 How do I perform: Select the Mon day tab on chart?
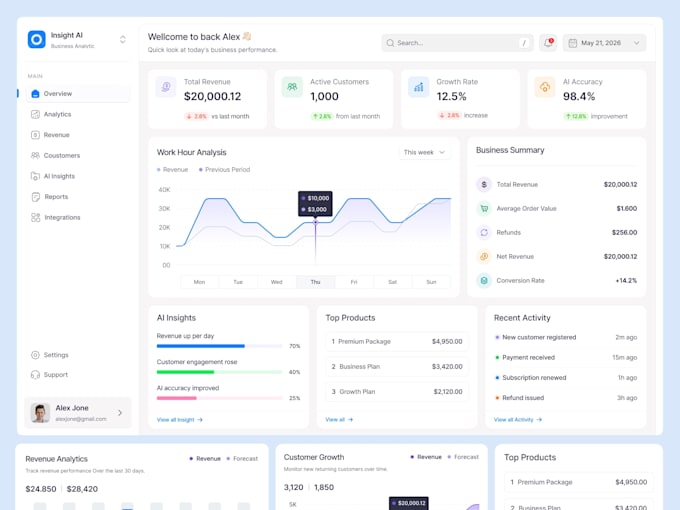tap(199, 282)
